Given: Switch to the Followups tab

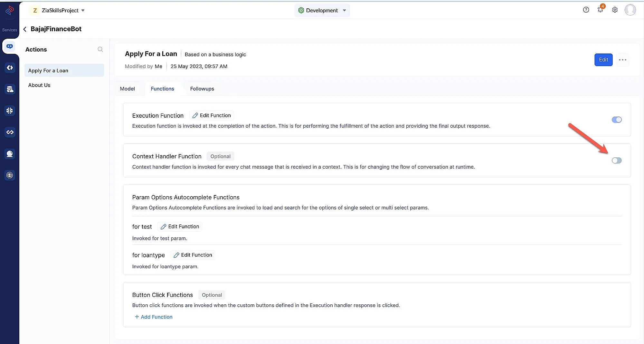Looking at the screenshot, I should (202, 89).
